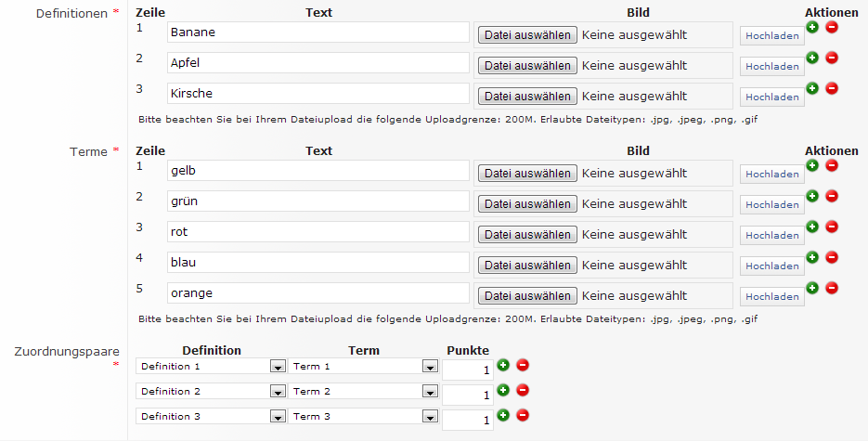Image resolution: width=868 pixels, height=441 pixels.
Task: Remove the Apfel definition row
Action: coord(831,58)
